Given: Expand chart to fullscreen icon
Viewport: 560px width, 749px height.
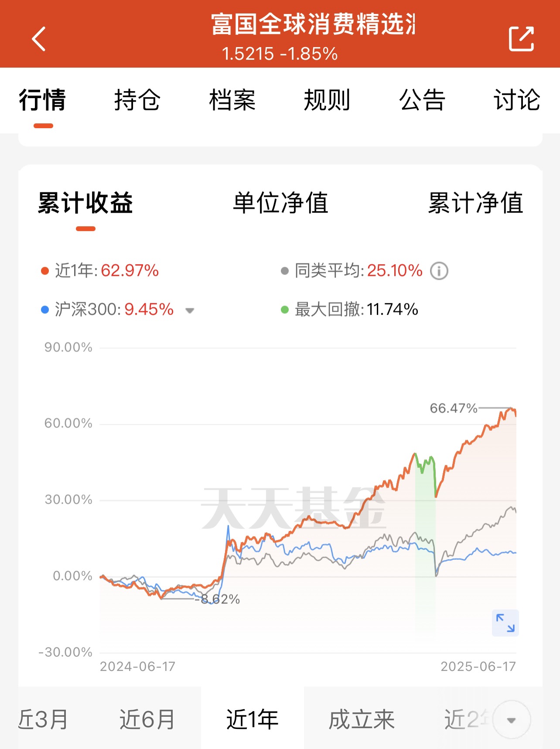Looking at the screenshot, I should pos(505,623).
